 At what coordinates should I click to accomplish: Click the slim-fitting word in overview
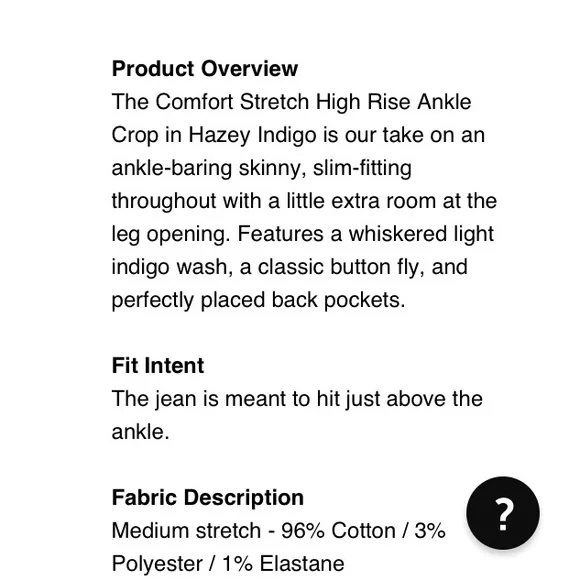pos(362,168)
